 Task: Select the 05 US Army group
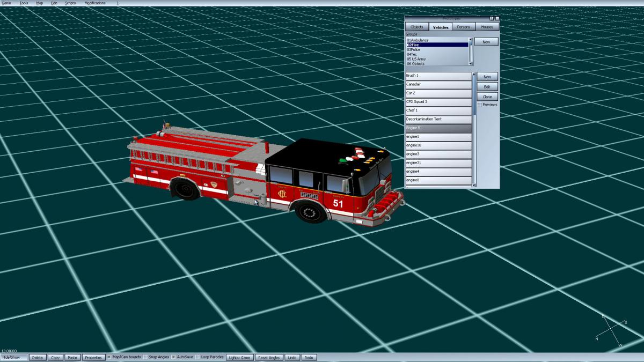(x=437, y=59)
